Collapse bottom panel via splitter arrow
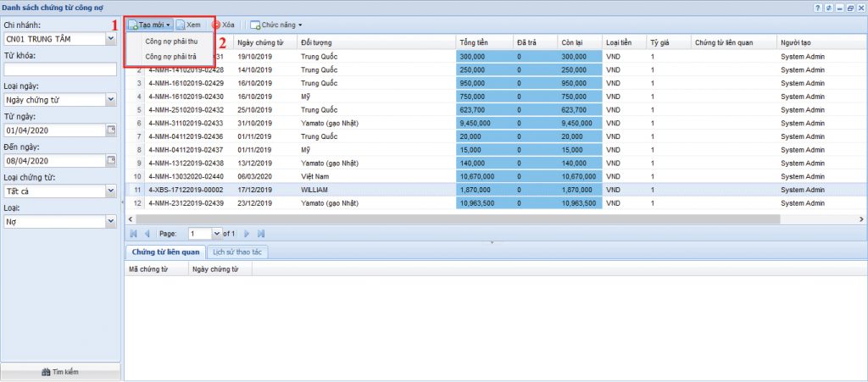 (492, 242)
